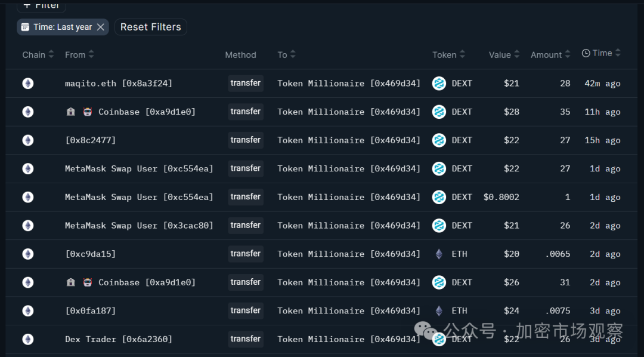Click the Reset Filters button
The width and height of the screenshot is (644, 357).
[x=151, y=27]
